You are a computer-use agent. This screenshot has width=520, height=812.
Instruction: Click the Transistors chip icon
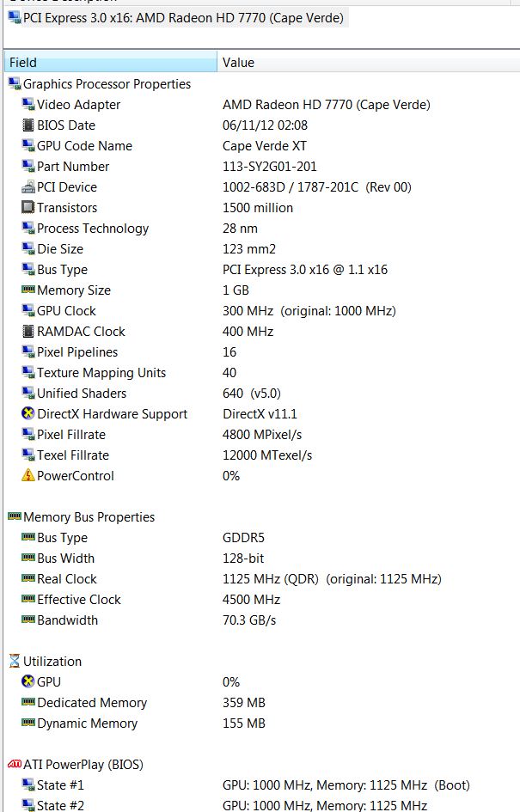coord(28,207)
